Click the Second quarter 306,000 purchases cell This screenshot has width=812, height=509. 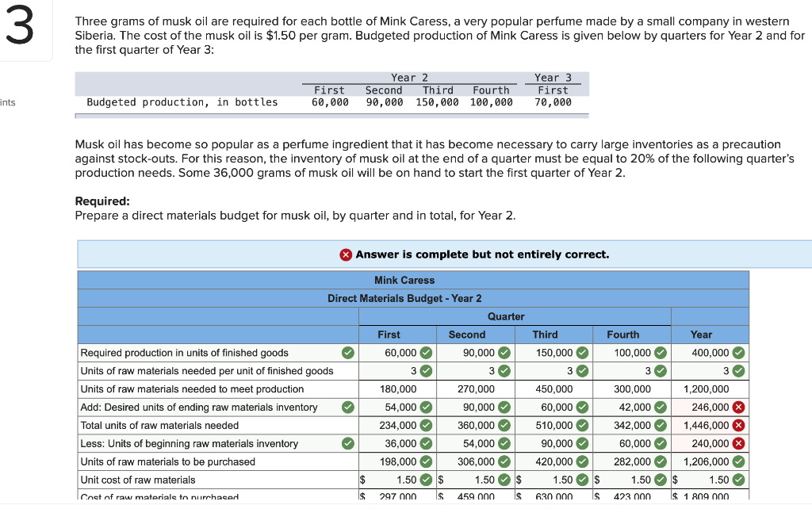coord(476,461)
